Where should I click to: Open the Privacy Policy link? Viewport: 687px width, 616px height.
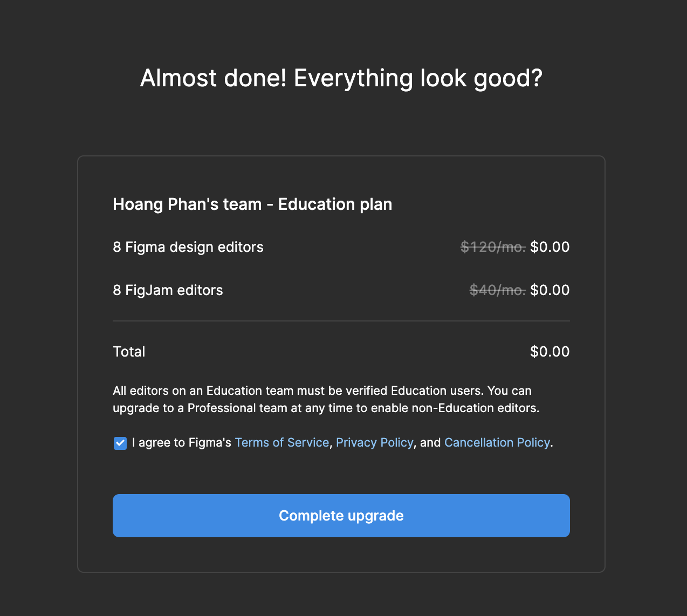374,443
